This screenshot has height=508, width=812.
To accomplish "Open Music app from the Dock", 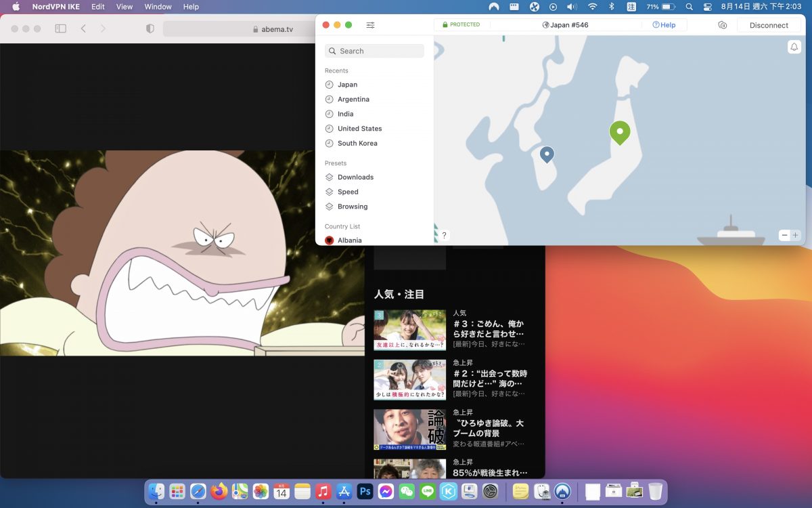I will click(323, 492).
